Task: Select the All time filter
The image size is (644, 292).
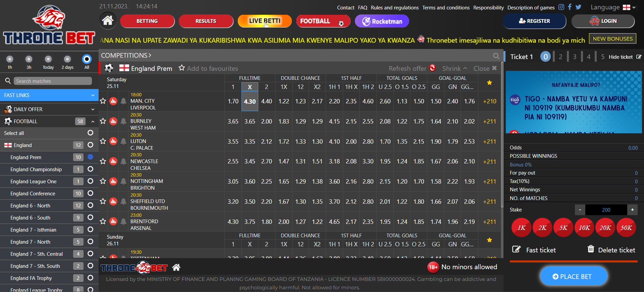Action: [x=87, y=59]
